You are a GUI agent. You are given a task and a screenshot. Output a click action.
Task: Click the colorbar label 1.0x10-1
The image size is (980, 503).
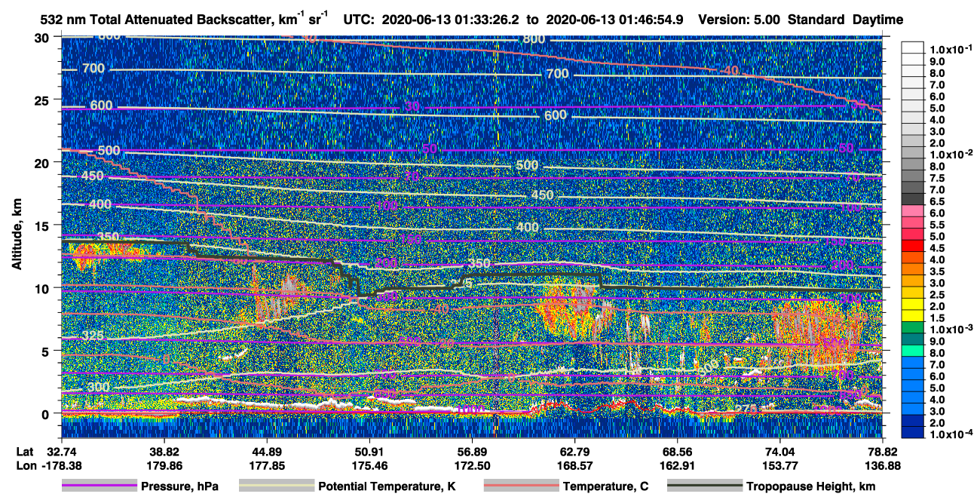951,50
